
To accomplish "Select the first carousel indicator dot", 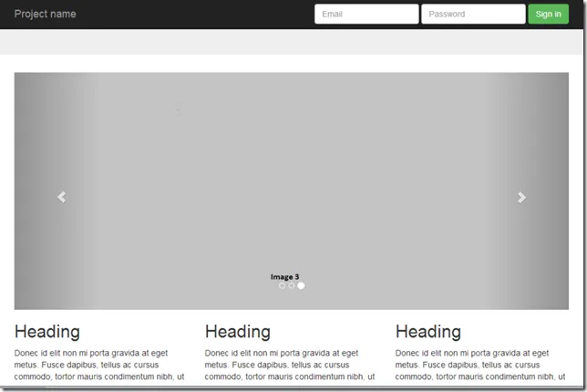I will pos(282,286).
